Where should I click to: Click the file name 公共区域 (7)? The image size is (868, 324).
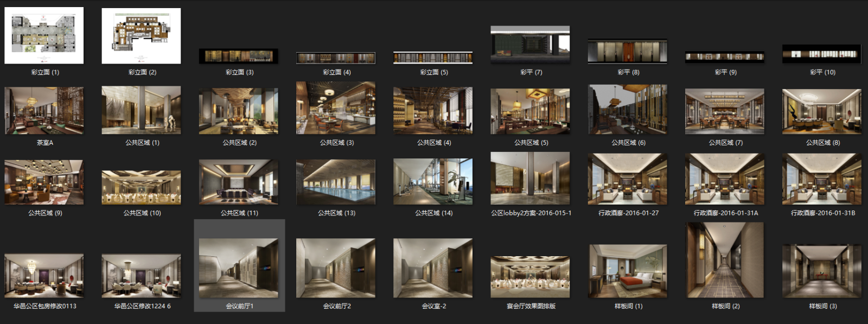click(725, 143)
